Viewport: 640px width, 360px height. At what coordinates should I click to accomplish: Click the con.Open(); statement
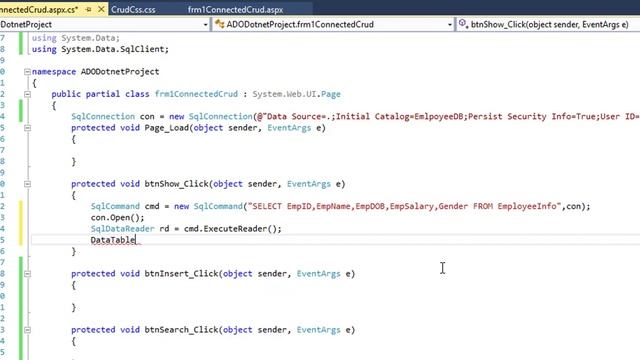(118, 218)
